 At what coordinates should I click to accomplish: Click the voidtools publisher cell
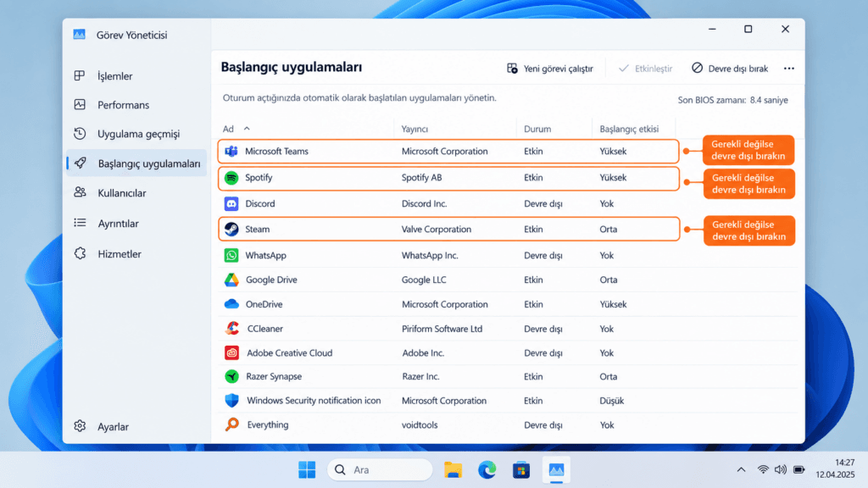coord(420,425)
